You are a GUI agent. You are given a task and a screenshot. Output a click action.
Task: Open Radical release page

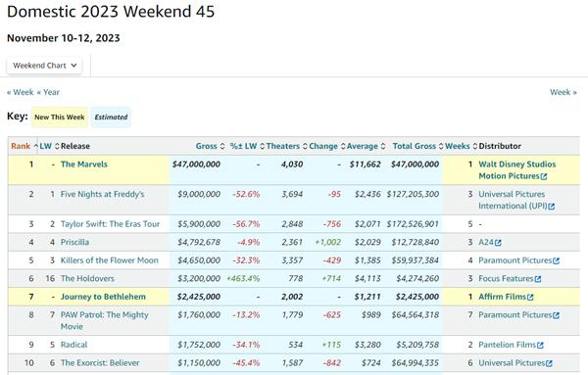click(x=73, y=345)
